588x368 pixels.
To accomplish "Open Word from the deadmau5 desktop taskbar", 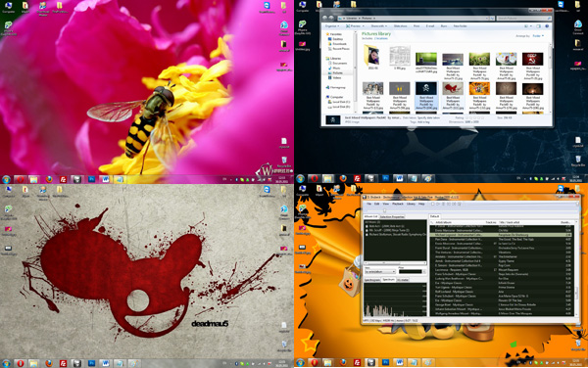I will pos(106,363).
